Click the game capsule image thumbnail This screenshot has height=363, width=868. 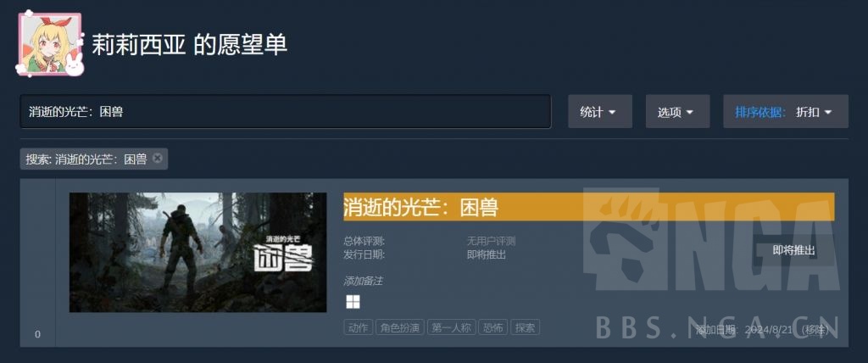coord(198,252)
